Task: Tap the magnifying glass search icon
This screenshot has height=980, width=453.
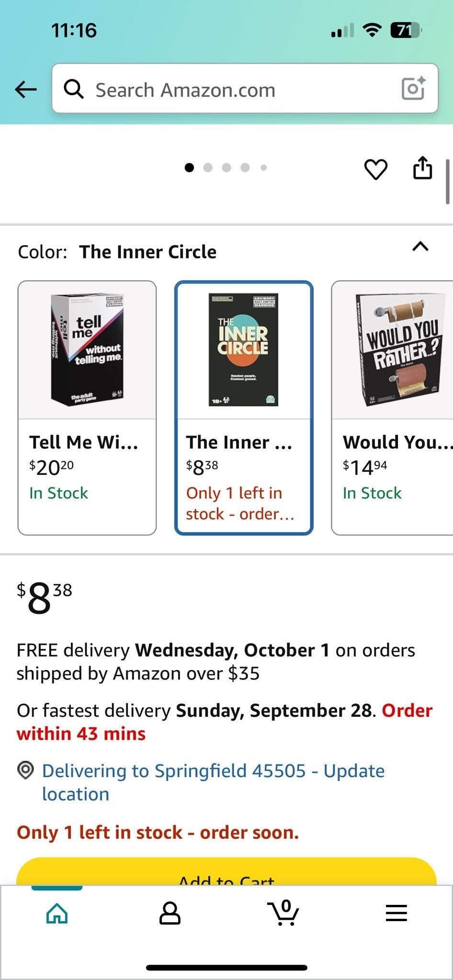Action: 74,89
